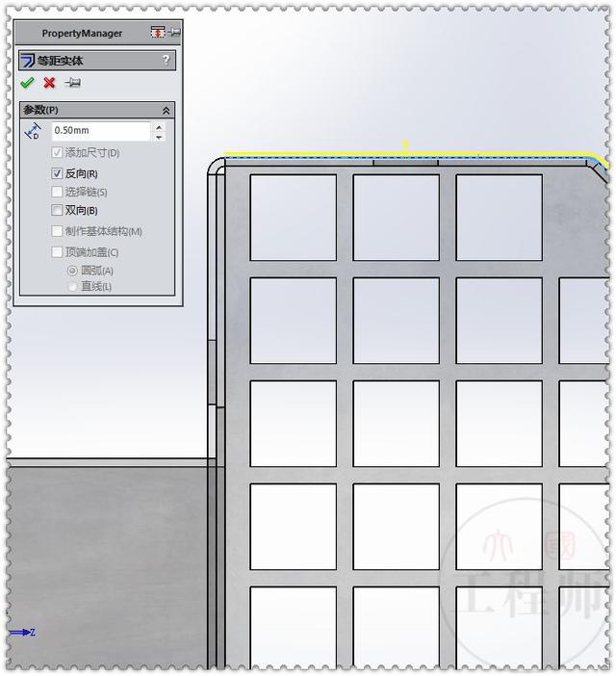Click the PropertyManager header pushpin icon
This screenshot has width=616, height=676.
pyautogui.click(x=174, y=33)
